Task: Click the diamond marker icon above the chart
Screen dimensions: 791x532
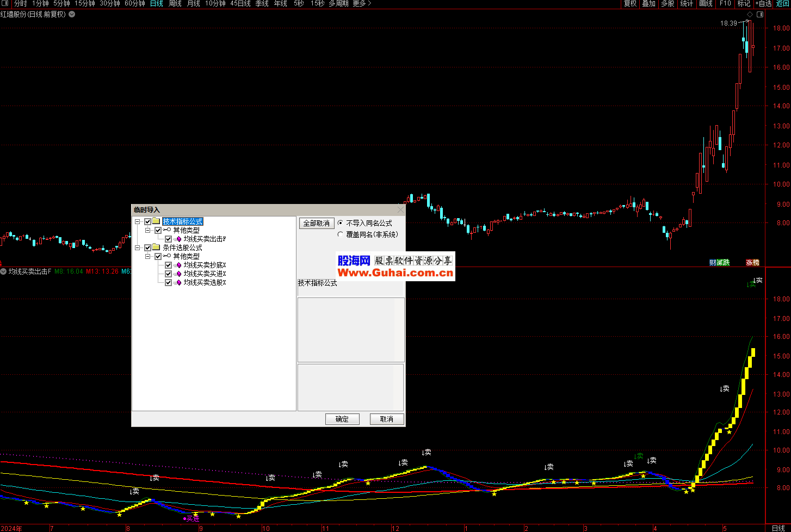Action: click(750, 14)
